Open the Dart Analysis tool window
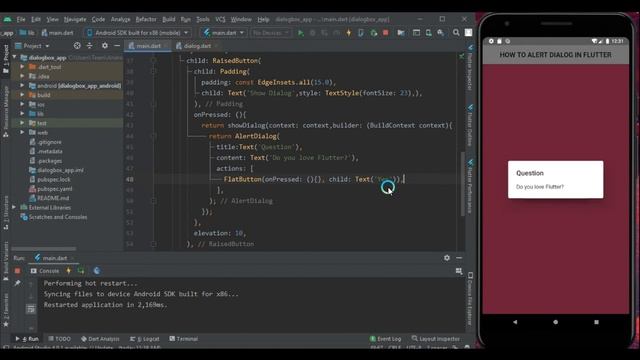Image resolution: width=640 pixels, height=360 pixels. (x=100, y=339)
